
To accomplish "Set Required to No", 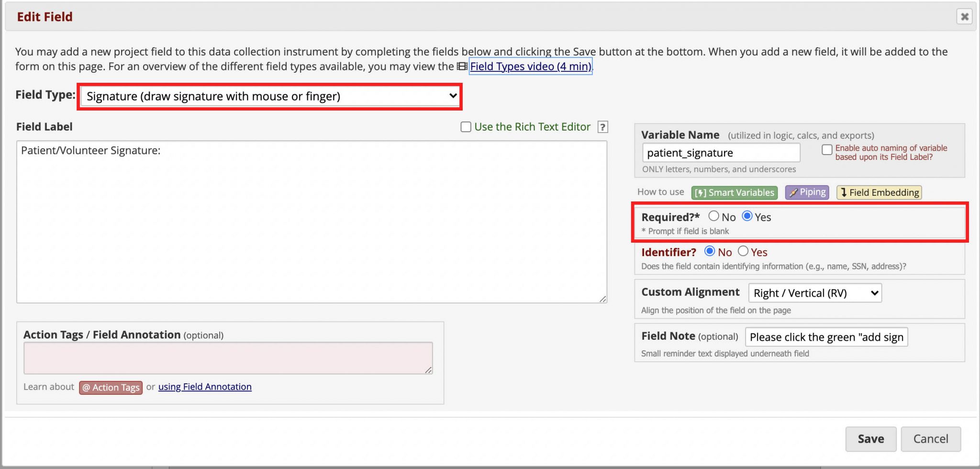I will point(713,216).
